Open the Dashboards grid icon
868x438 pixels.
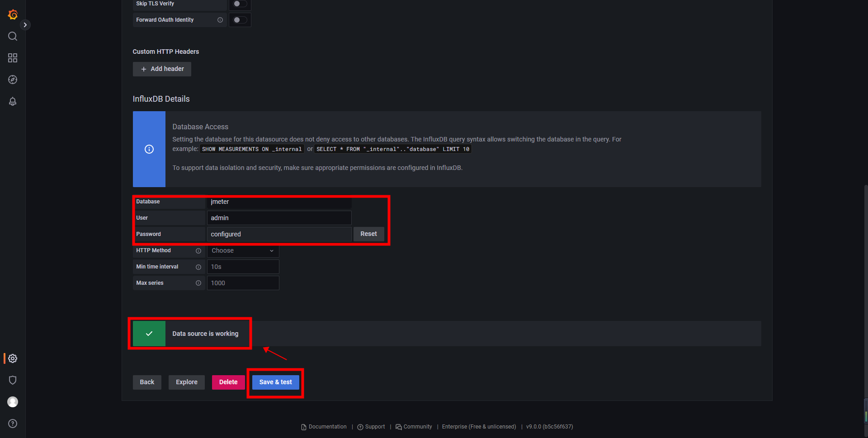[13, 58]
